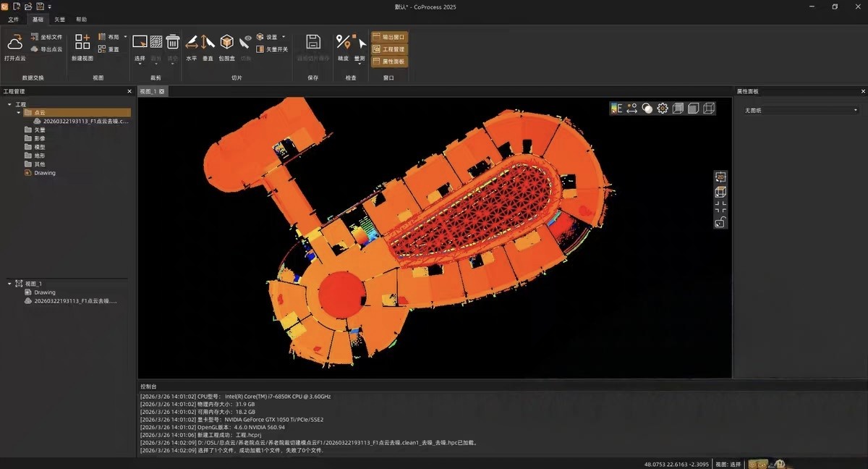Collapse the 工程 root tree node

pos(9,105)
